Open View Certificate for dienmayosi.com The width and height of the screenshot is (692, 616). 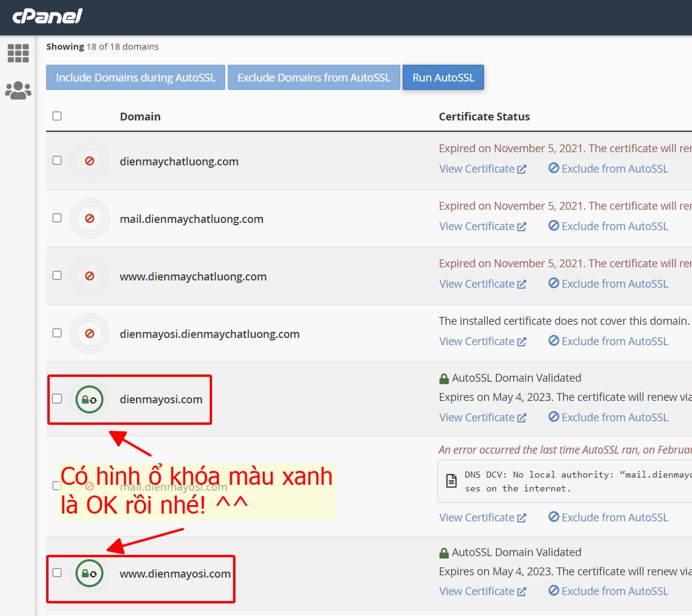pyautogui.click(x=482, y=417)
